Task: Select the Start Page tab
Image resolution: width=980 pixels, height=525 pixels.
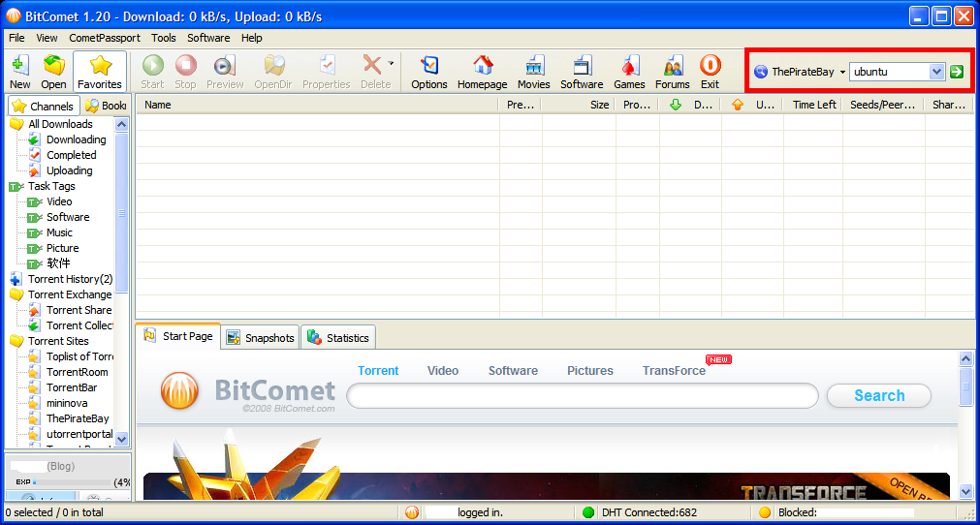Action: [178, 336]
